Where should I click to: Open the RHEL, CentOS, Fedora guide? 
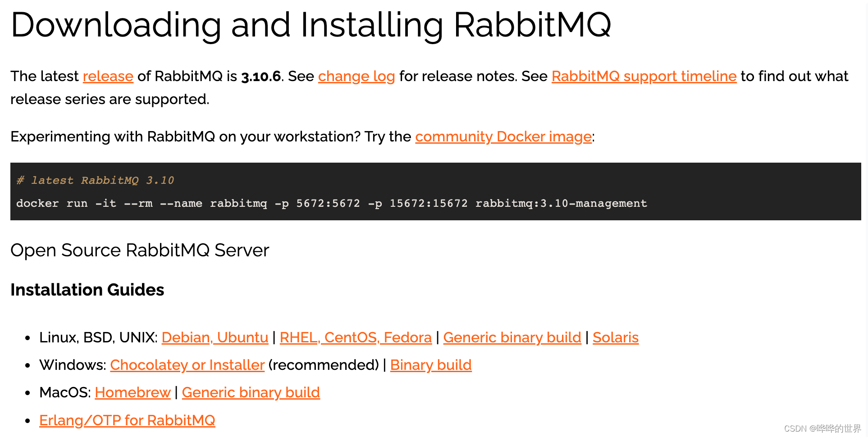tap(355, 338)
